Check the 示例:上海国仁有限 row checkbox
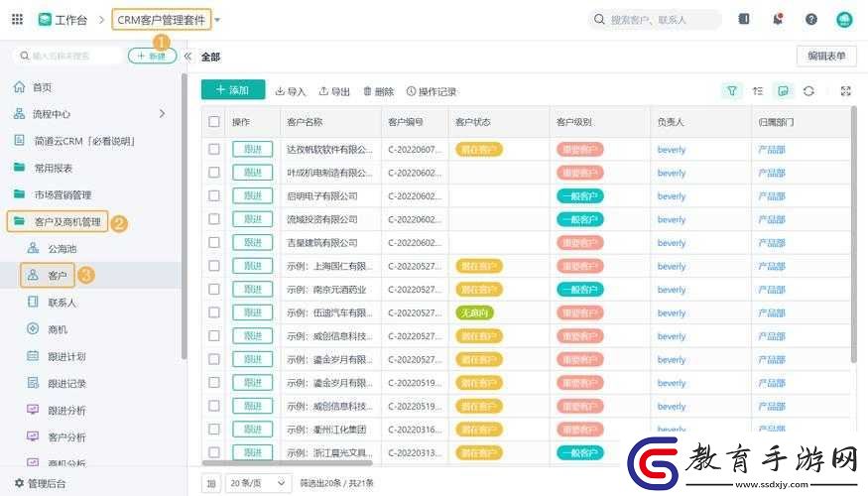Image resolution: width=868 pixels, height=496 pixels. pyautogui.click(x=214, y=266)
